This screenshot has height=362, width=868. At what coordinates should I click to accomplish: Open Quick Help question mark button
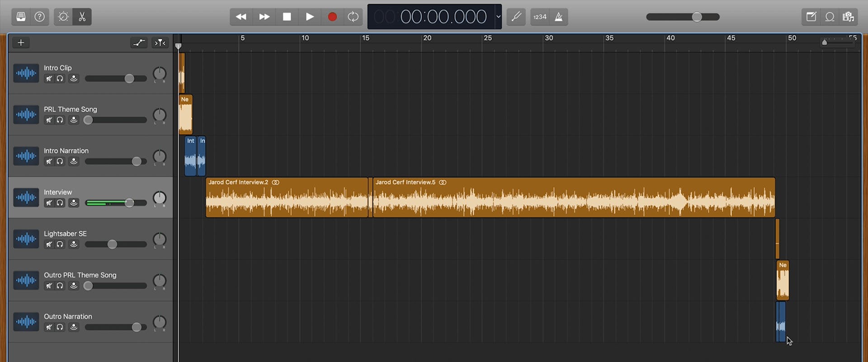coord(40,17)
